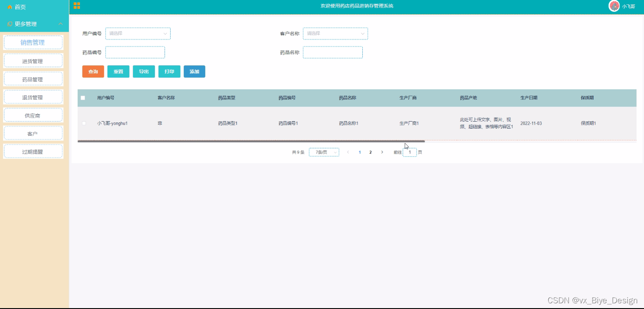Click the 更多管理 menu icon
Image resolution: width=644 pixels, height=309 pixels.
(x=10, y=24)
